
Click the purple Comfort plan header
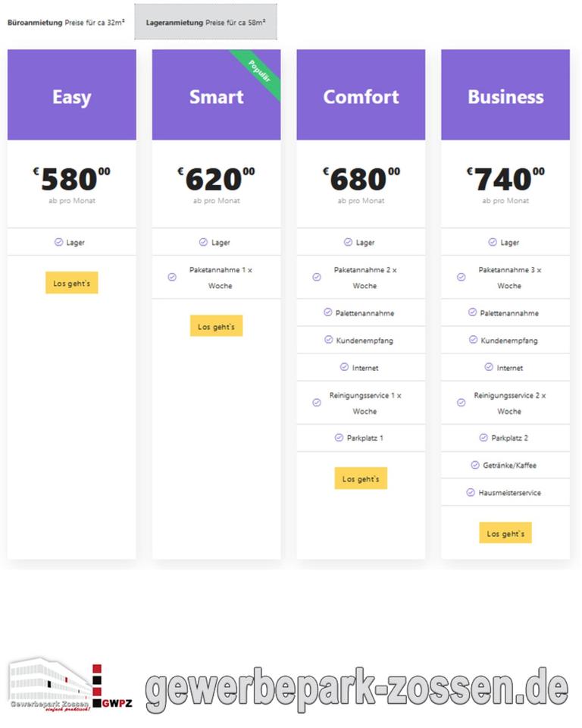coord(361,96)
